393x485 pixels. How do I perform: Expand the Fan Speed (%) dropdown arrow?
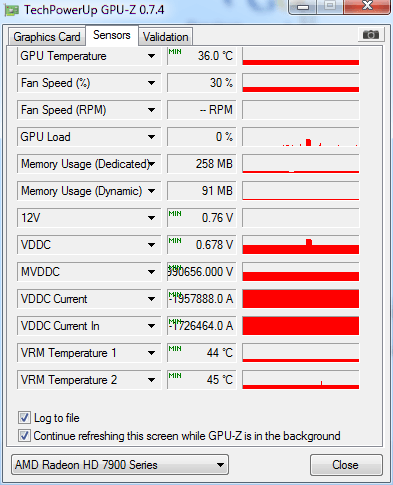(152, 83)
